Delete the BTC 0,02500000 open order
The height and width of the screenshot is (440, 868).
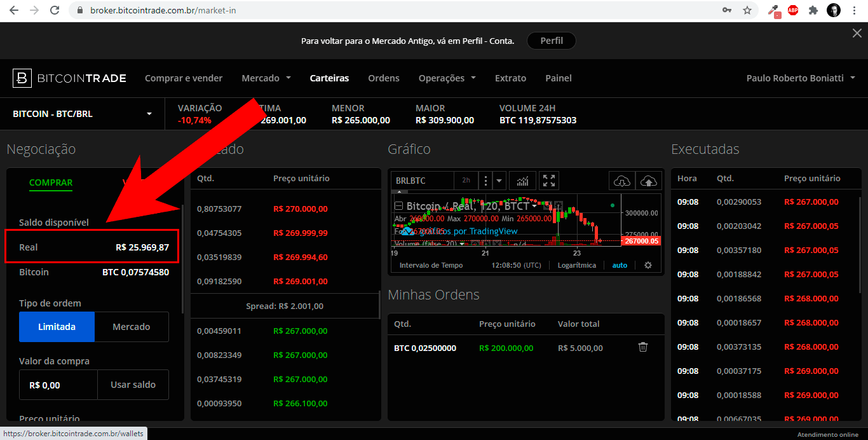(642, 347)
